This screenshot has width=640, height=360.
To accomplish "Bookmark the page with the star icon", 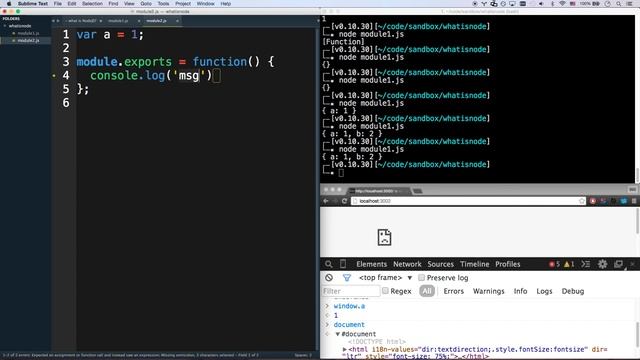I will (x=582, y=201).
